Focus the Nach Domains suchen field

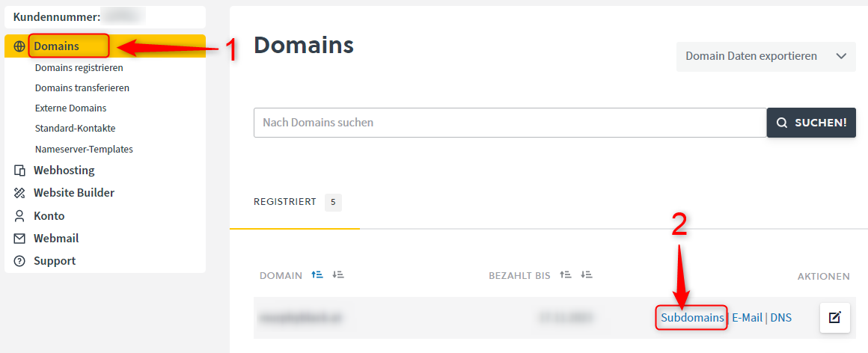(510, 123)
